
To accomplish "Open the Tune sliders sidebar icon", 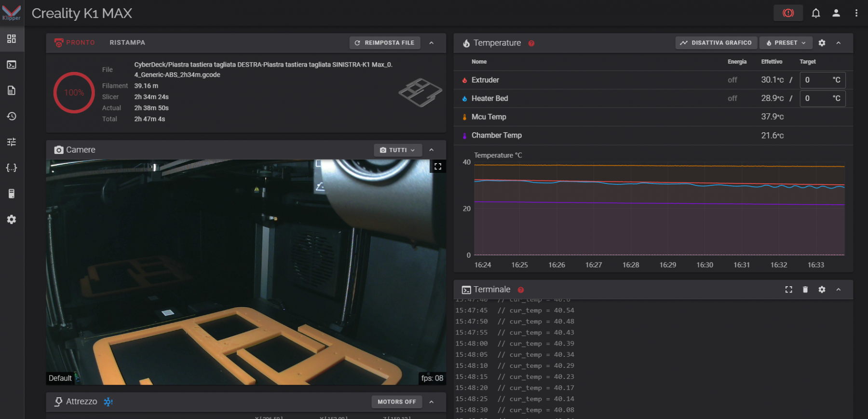I will (12, 142).
